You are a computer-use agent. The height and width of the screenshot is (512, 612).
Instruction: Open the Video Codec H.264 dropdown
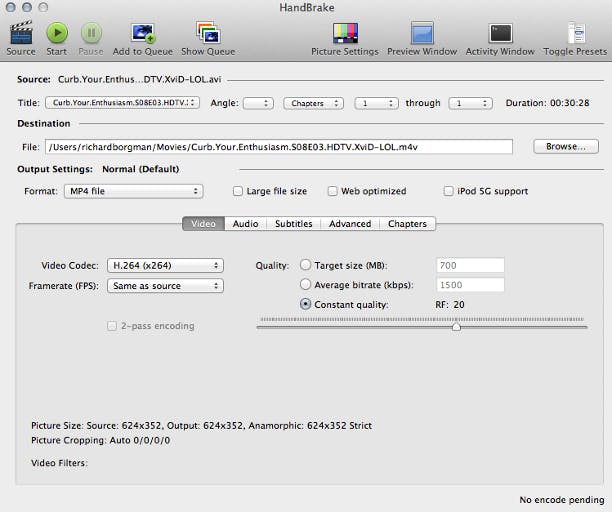click(x=165, y=265)
